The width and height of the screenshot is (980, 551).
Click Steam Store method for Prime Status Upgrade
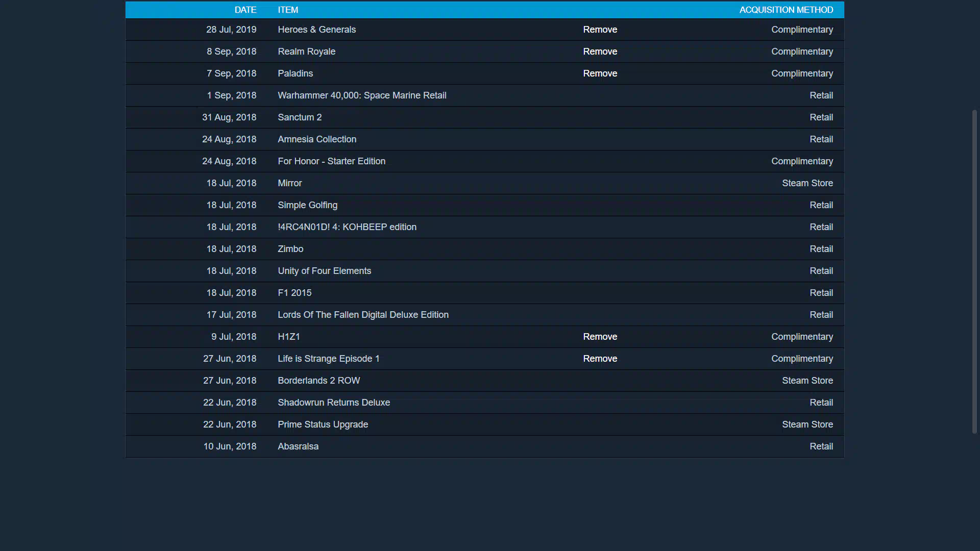807,424
